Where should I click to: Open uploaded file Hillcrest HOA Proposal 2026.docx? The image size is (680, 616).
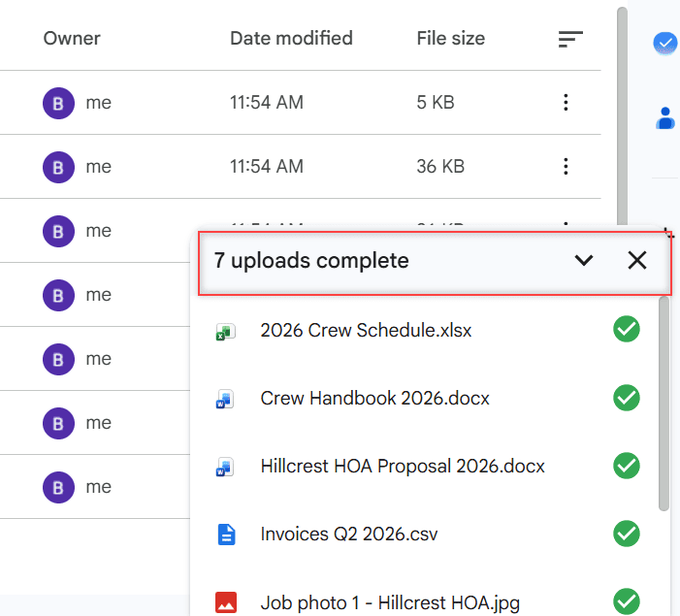403,467
